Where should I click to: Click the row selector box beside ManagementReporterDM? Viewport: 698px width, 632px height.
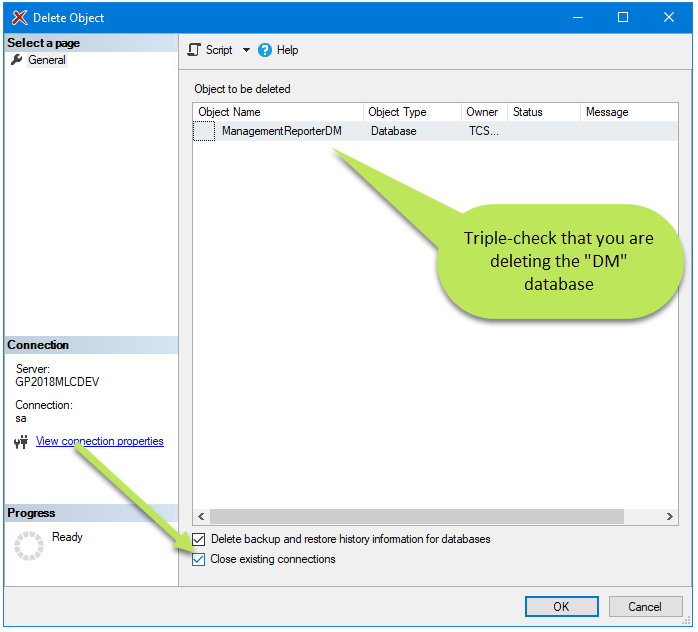coord(204,131)
